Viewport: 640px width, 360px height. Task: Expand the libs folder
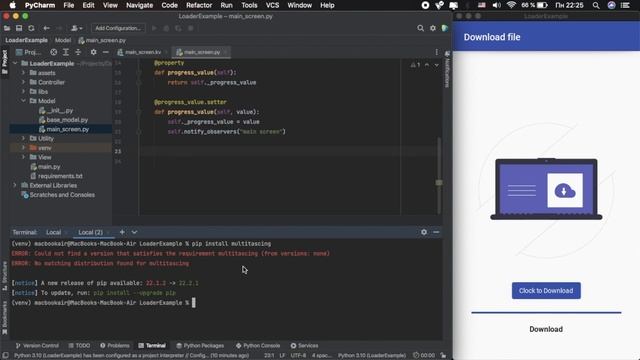tap(23, 91)
